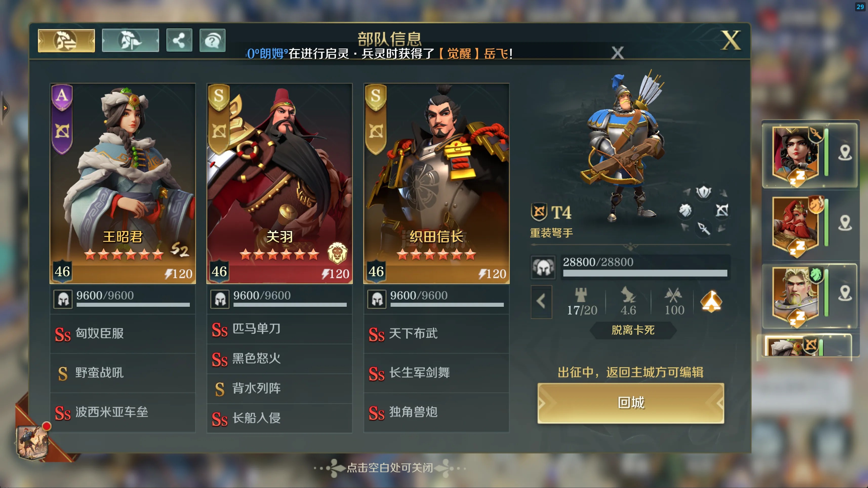This screenshot has height=488, width=868.
Task: Click the orange troop upgrade arrow icon
Action: click(x=711, y=301)
